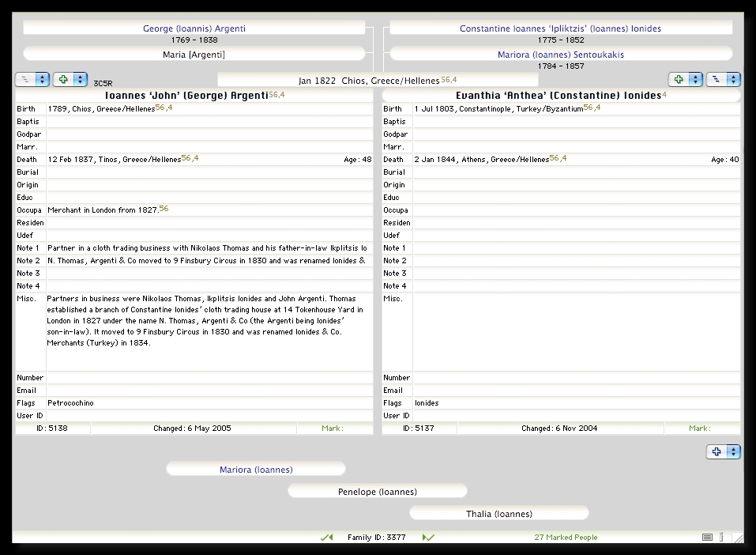Select child Mariora (Ioannes)
This screenshot has height=555, width=756.
click(x=256, y=470)
